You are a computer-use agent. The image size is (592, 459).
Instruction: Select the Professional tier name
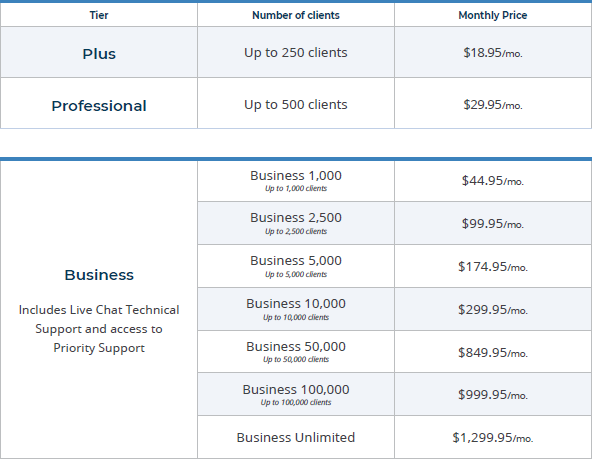(99, 106)
